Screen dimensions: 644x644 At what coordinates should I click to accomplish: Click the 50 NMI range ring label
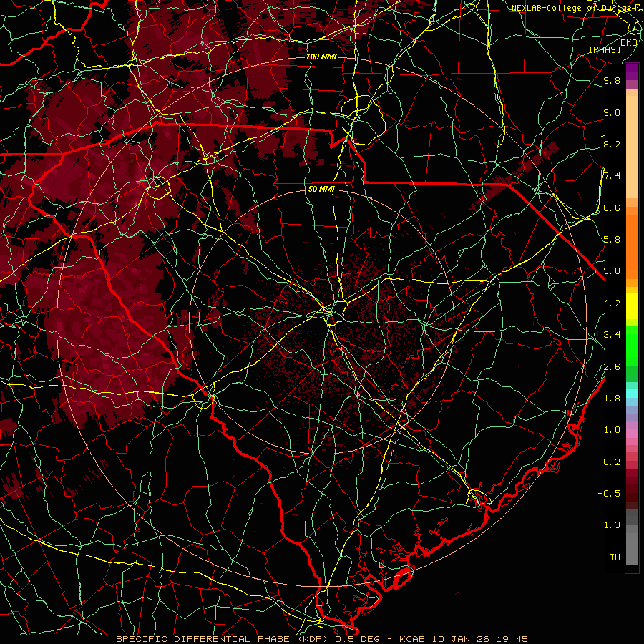pyautogui.click(x=321, y=189)
